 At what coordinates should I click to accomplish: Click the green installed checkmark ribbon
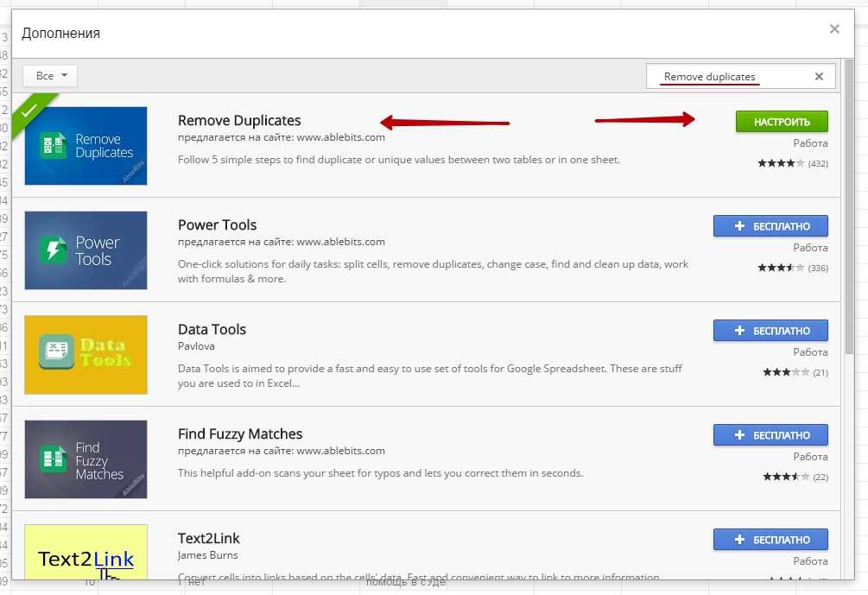pyautogui.click(x=29, y=111)
